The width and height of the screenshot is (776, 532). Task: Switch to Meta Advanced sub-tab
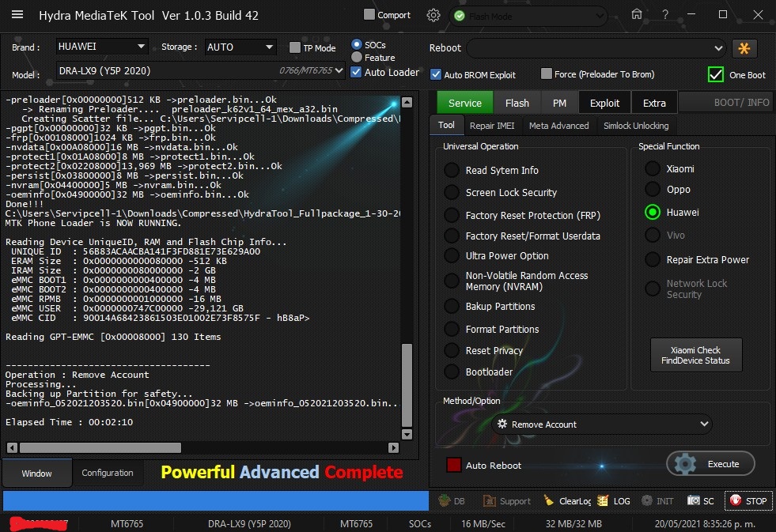pyautogui.click(x=558, y=126)
